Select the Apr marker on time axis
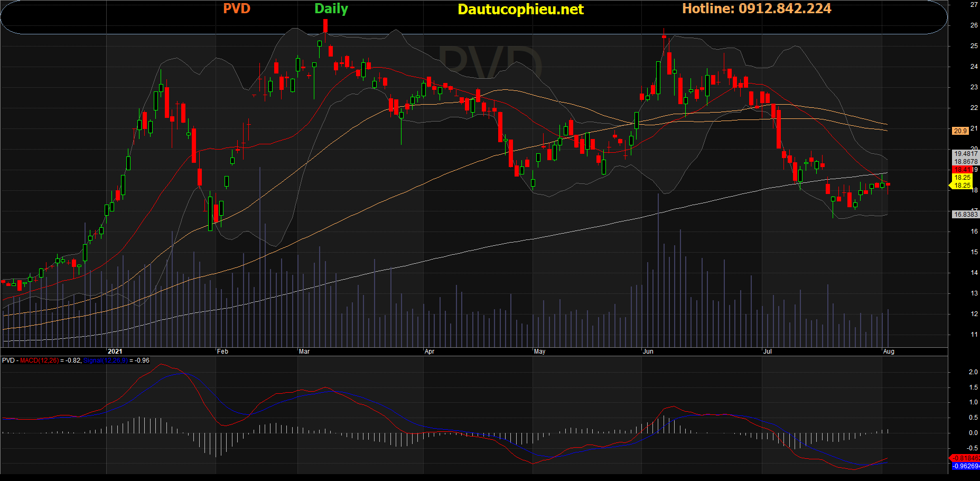The width and height of the screenshot is (980, 481). coord(430,351)
